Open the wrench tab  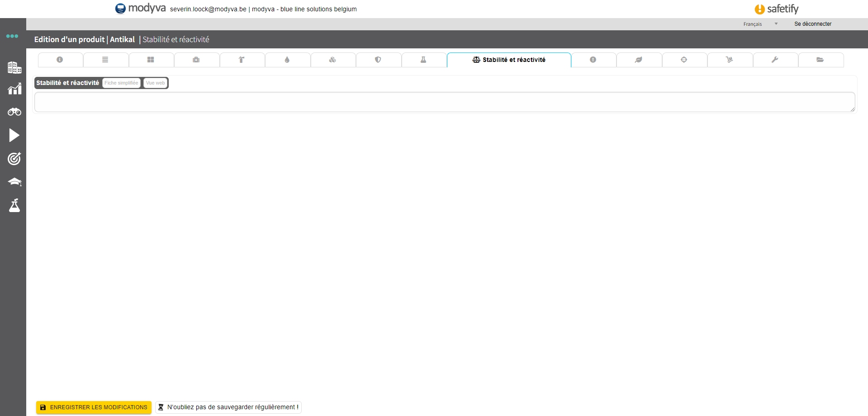click(775, 60)
